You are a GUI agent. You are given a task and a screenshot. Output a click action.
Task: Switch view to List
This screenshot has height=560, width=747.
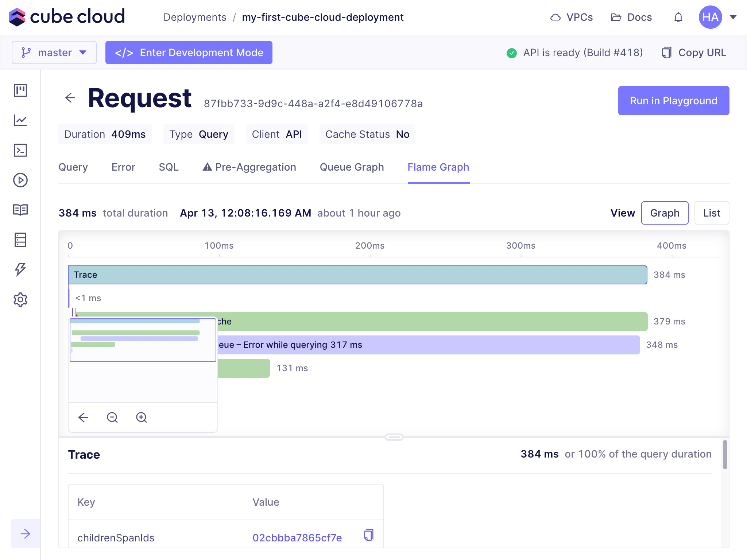tap(711, 213)
